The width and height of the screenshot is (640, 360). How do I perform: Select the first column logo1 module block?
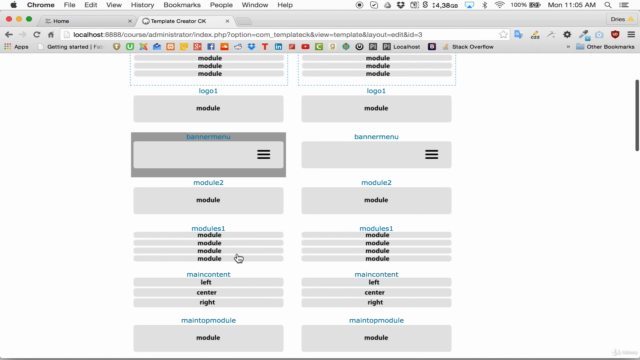pos(208,109)
